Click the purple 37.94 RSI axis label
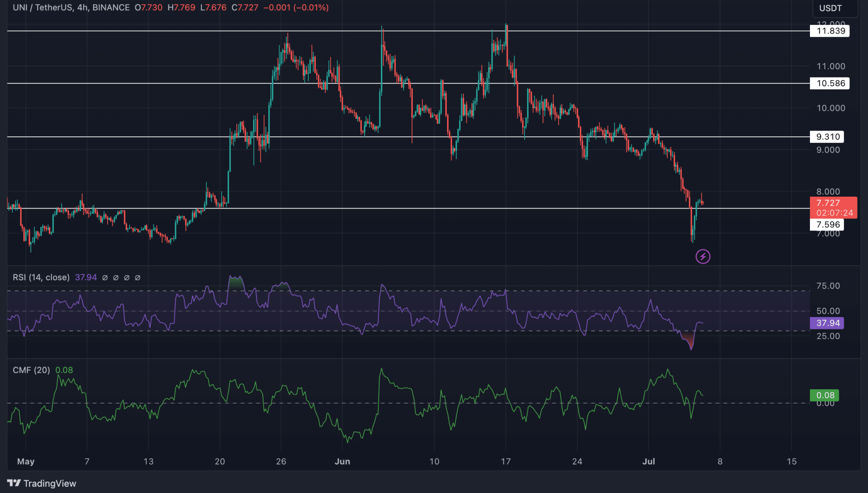The image size is (868, 493). click(827, 323)
